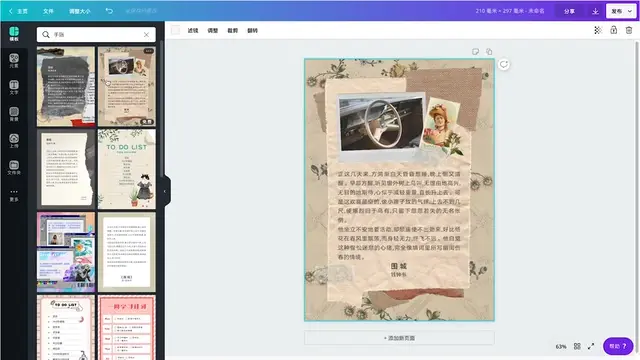This screenshot has width=640, height=360.
Task: Select the vintage car collage template
Action: (x=127, y=87)
